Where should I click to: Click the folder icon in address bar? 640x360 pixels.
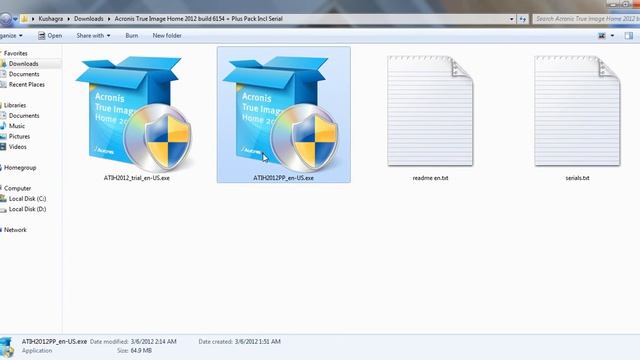point(25,19)
